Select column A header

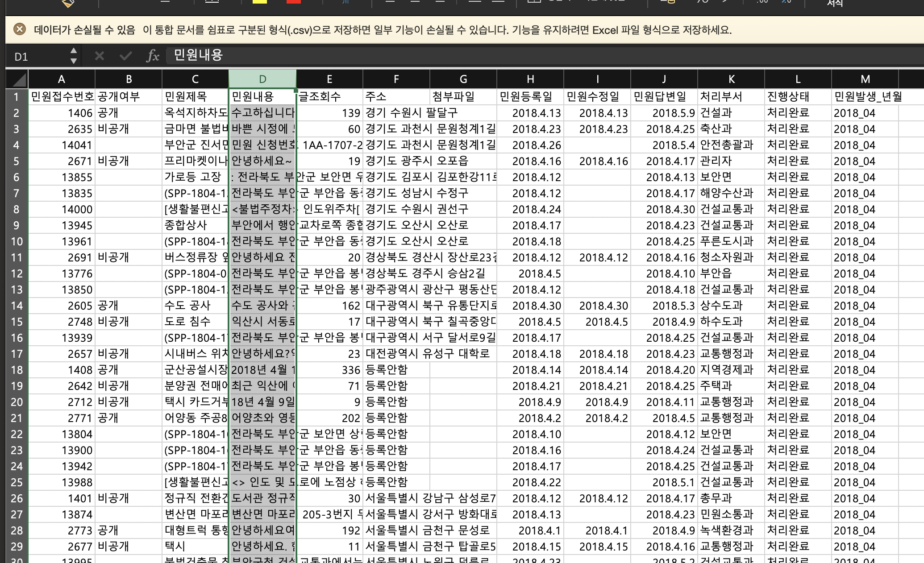[x=62, y=79]
